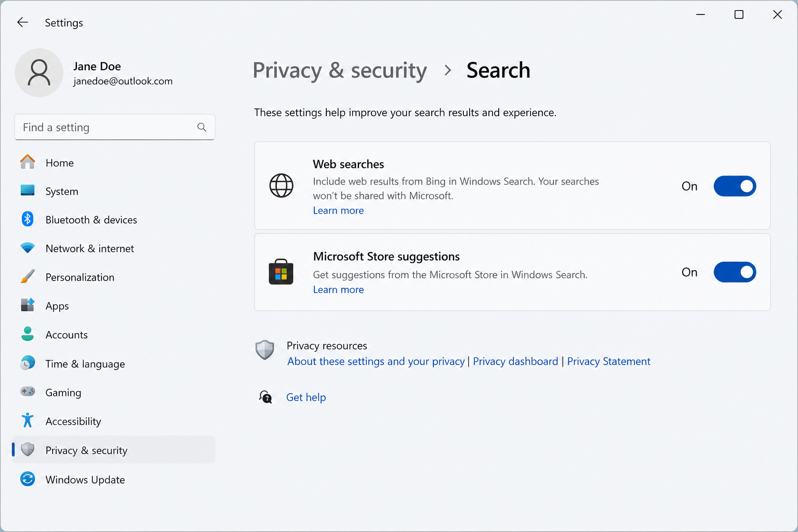This screenshot has height=532, width=798.
Task: Disable Microsoft Store suggestions toggle
Action: tap(735, 272)
